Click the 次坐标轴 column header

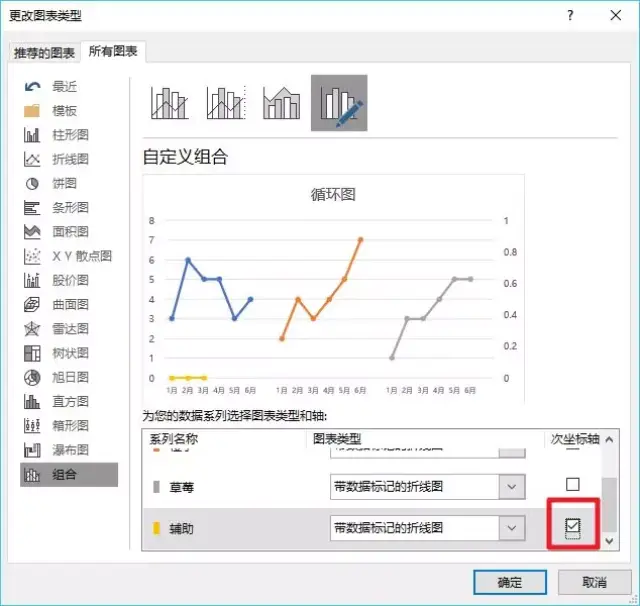[x=575, y=439]
